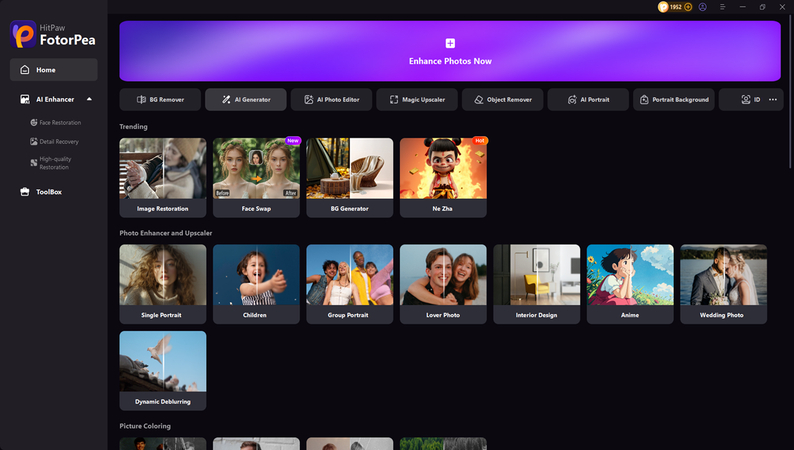Open Face Restoration in sidebar

point(56,122)
